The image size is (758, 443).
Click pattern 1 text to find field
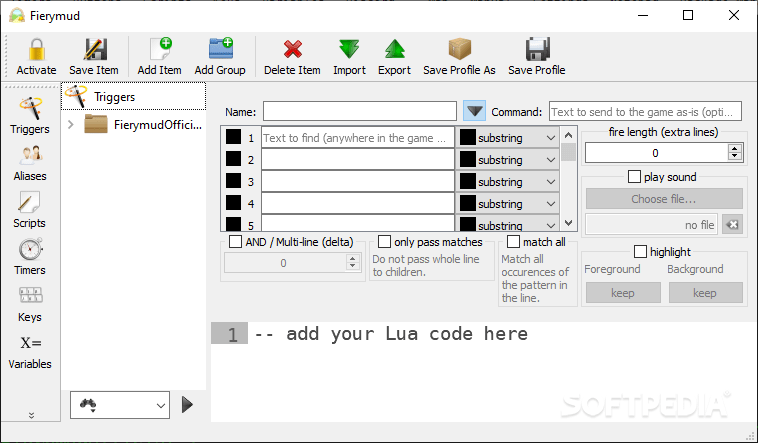pyautogui.click(x=358, y=138)
